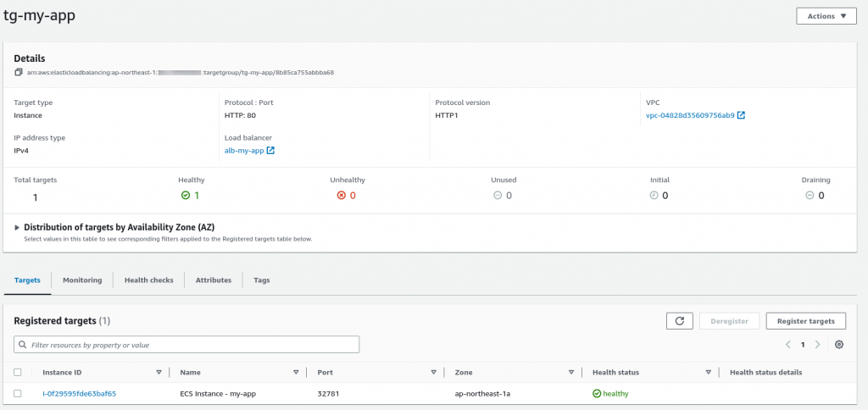This screenshot has width=868, height=410.
Task: Open the Actions dropdown menu
Action: pos(826,16)
